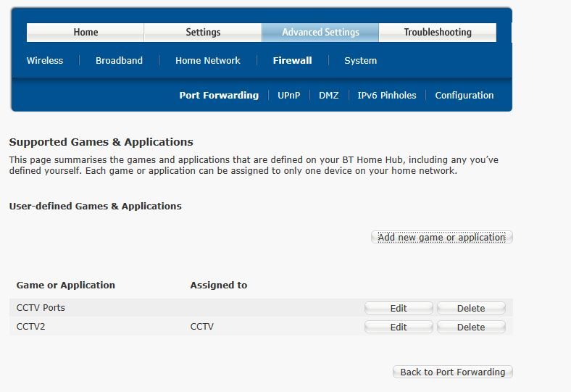Image resolution: width=571 pixels, height=392 pixels.
Task: Click Add new game or application
Action: point(442,238)
